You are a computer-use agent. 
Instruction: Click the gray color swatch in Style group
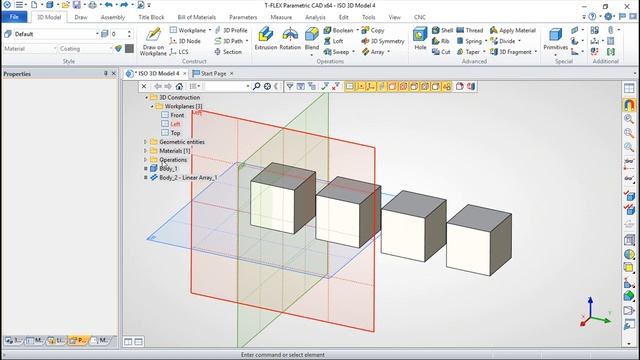click(x=129, y=49)
